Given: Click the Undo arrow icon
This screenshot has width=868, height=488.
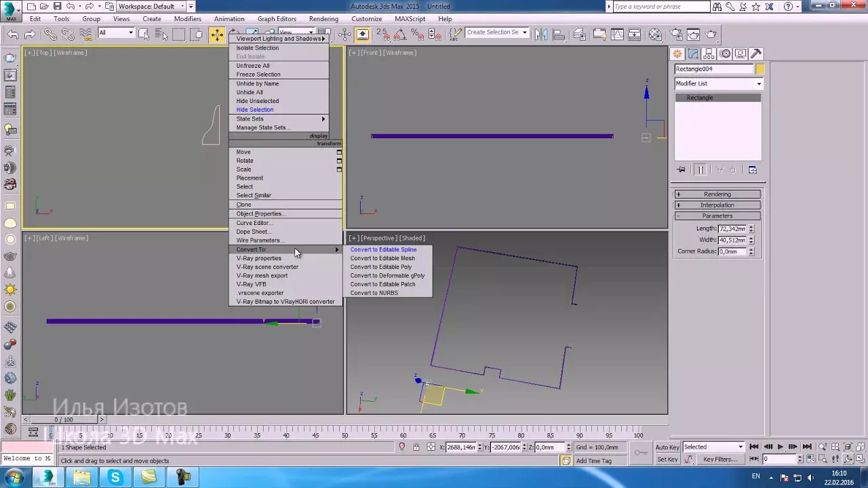Looking at the screenshot, I should point(13,35).
